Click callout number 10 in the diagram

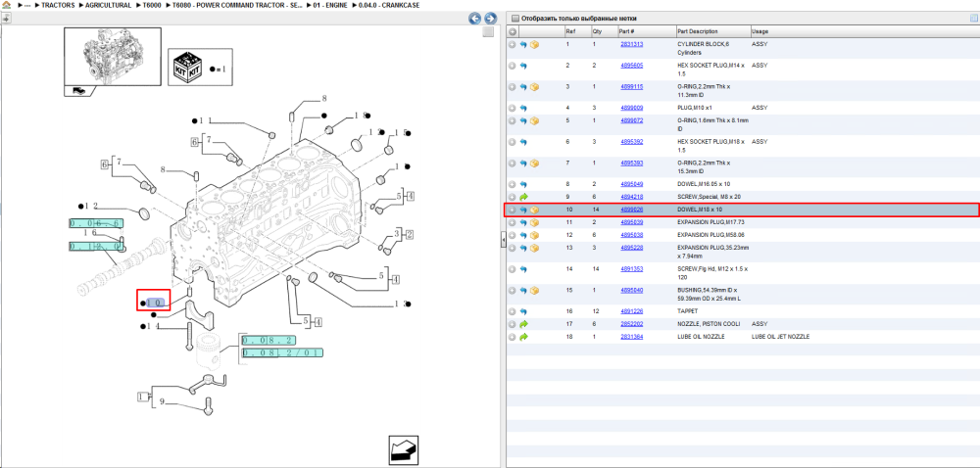154,303
